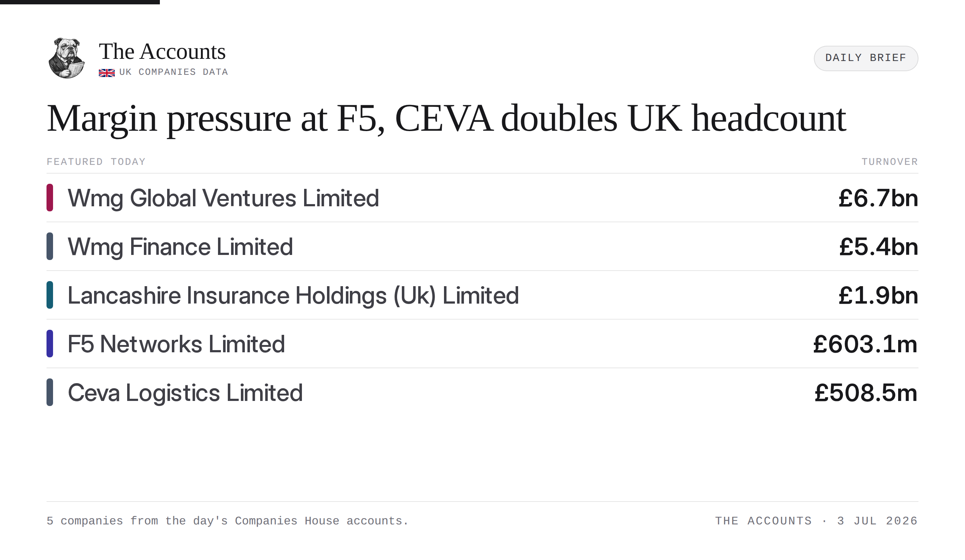This screenshot has height=560, width=965.
Task: Open Wmg Finance Limited entry
Action: [482, 247]
